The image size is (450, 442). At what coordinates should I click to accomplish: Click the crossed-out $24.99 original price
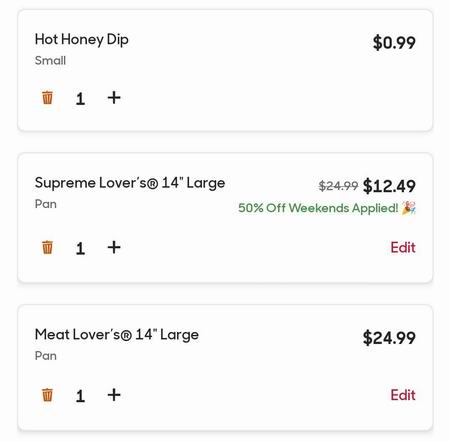(338, 186)
